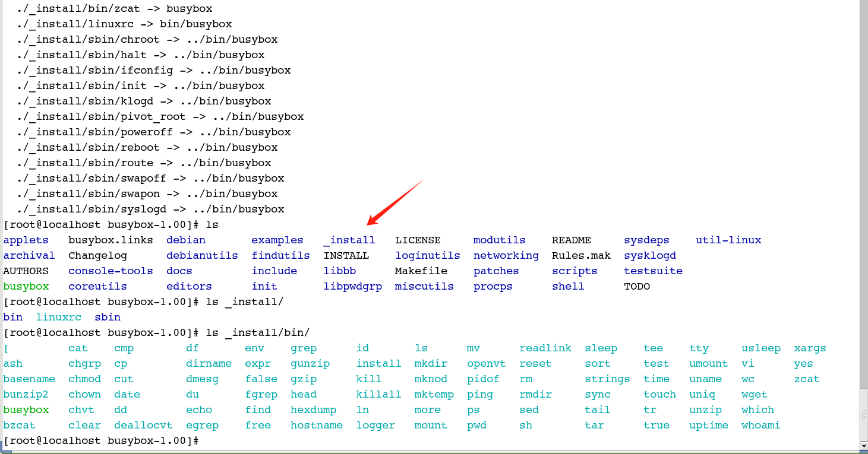The height and width of the screenshot is (454, 868).
Task: Click the 'basename' applet name
Action: click(x=29, y=379)
